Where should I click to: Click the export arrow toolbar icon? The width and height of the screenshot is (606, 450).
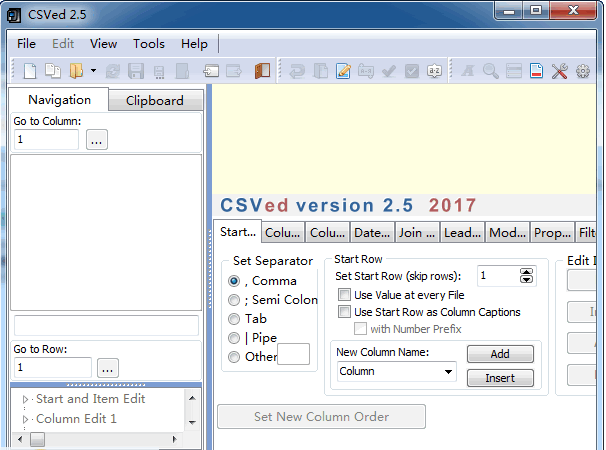coord(234,71)
